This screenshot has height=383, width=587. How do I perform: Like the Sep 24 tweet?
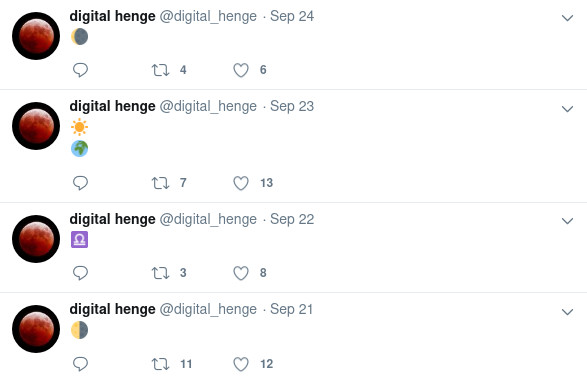pyautogui.click(x=241, y=70)
